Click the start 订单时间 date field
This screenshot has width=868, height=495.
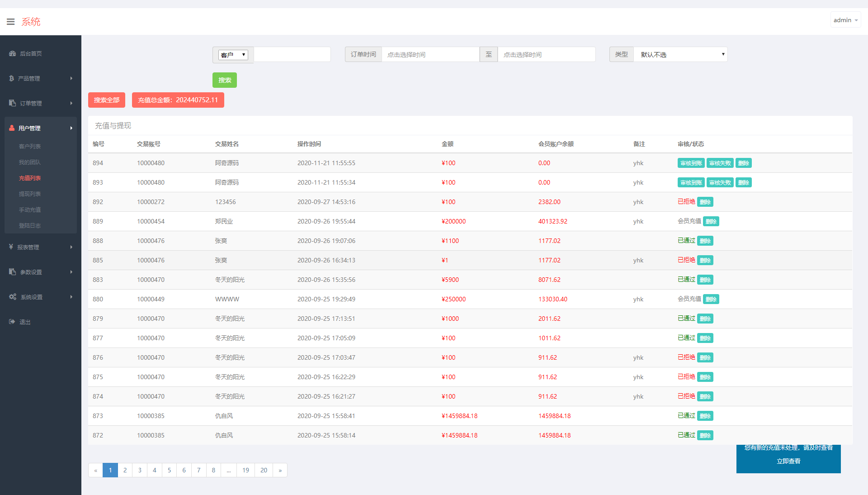[429, 54]
